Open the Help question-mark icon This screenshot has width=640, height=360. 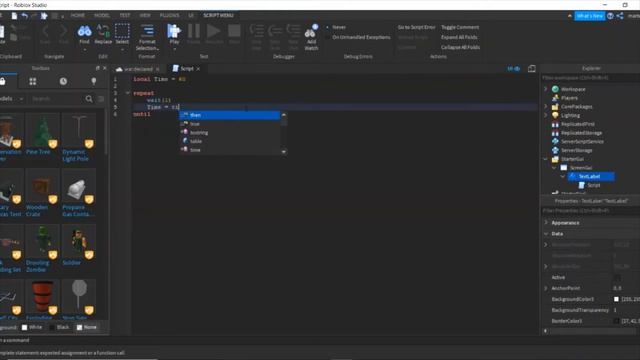[x=610, y=16]
